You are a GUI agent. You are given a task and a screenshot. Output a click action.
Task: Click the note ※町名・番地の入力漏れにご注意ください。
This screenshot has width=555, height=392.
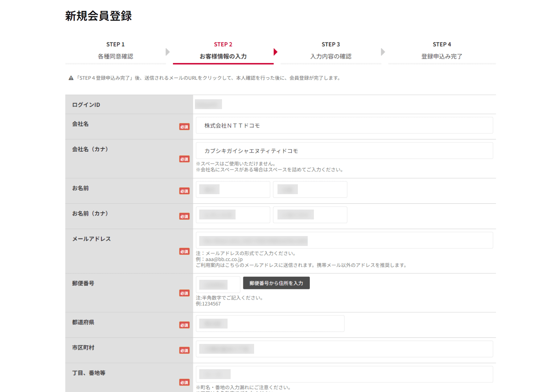pyautogui.click(x=244, y=387)
